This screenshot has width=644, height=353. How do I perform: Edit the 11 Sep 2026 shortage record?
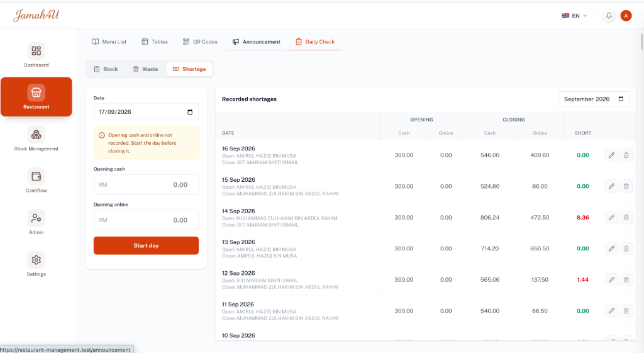tap(611, 311)
